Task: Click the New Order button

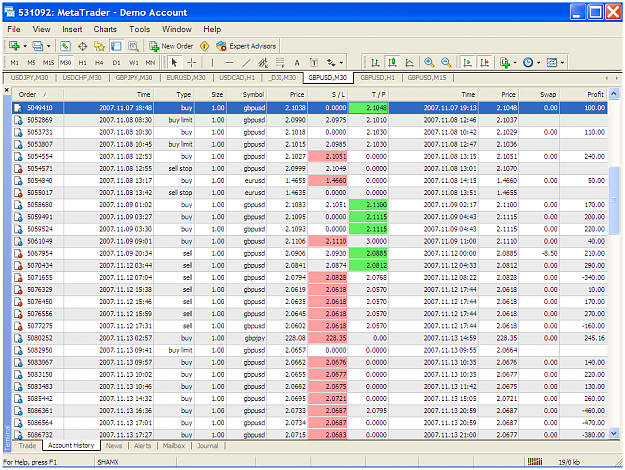Action: (171, 46)
